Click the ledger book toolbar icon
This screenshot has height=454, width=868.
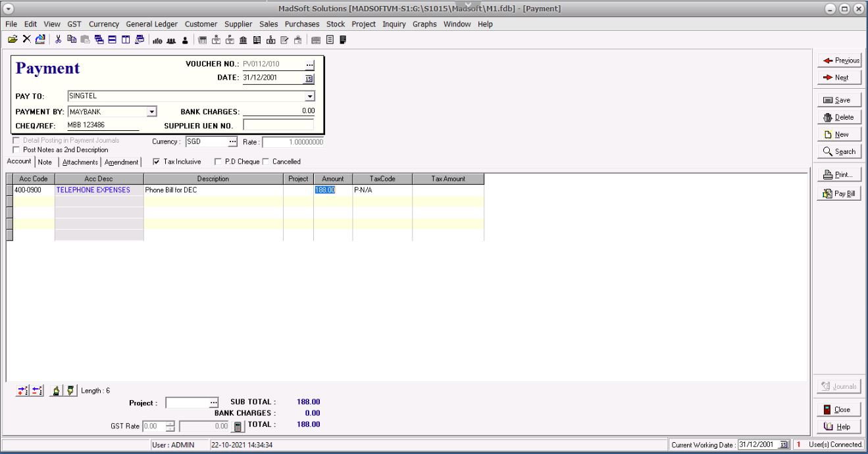(x=257, y=39)
